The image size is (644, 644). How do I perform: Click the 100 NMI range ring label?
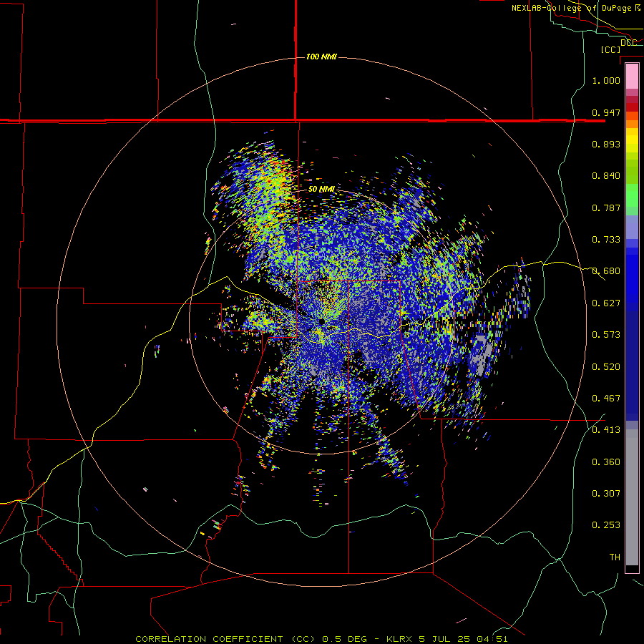[321, 57]
